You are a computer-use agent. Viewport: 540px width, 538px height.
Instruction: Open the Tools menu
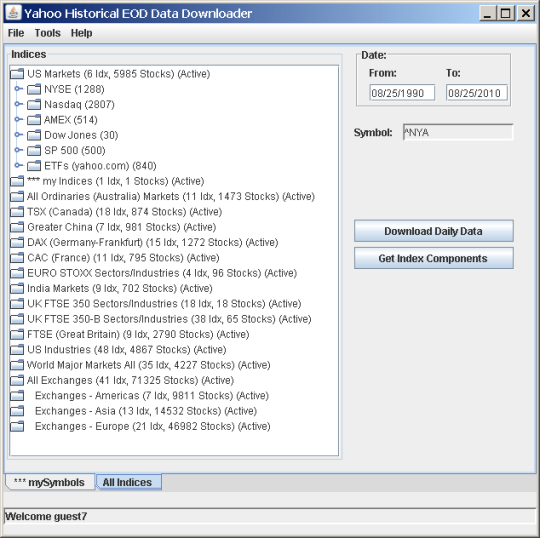click(48, 33)
